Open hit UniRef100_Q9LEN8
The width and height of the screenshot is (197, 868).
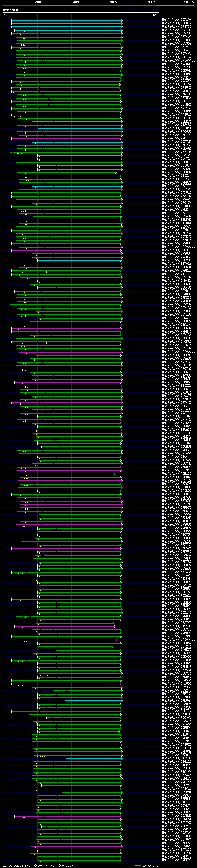[177, 355]
